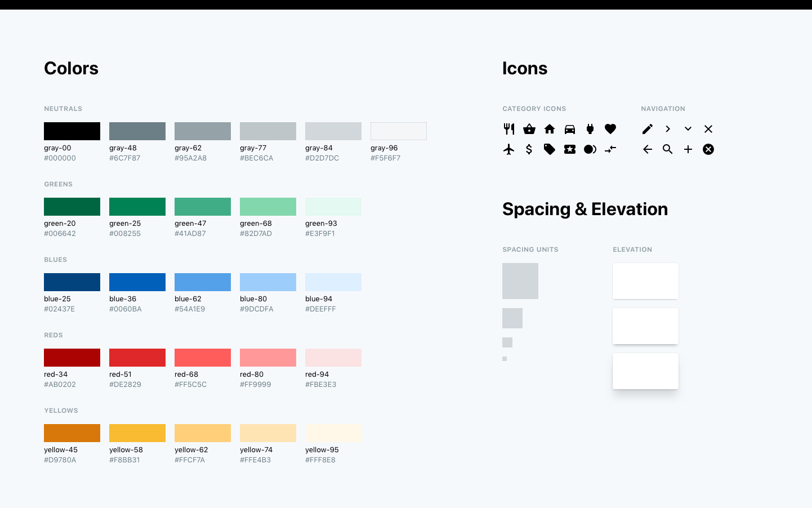The image size is (812, 508).
Task: Click the dollar sign icon
Action: coord(529,149)
